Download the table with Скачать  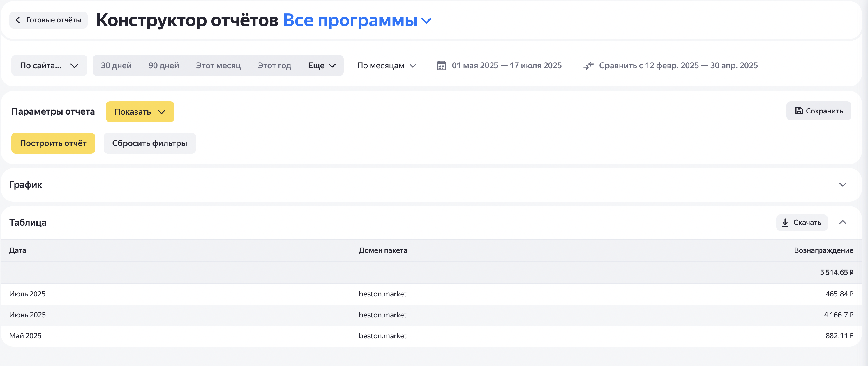click(802, 222)
